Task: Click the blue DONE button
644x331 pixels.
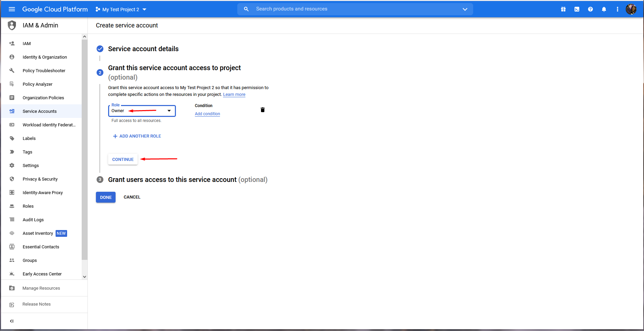Action: tap(106, 197)
